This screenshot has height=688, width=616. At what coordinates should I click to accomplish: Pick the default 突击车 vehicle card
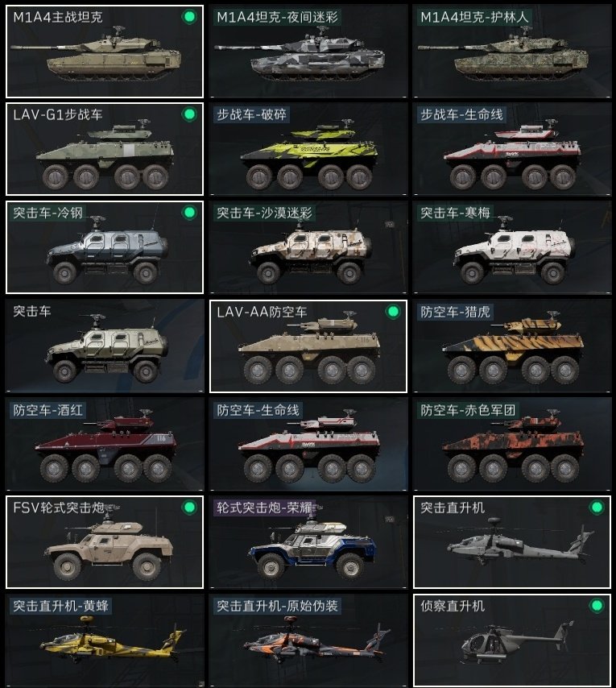(105, 346)
